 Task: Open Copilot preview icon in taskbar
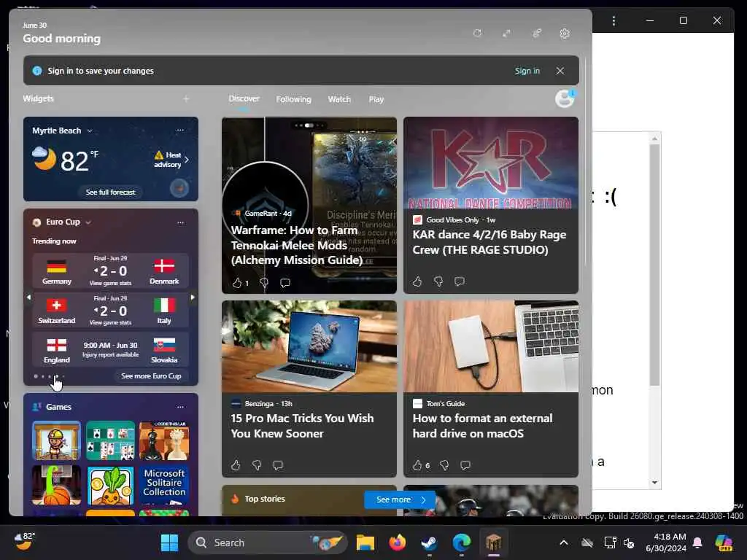point(724,542)
